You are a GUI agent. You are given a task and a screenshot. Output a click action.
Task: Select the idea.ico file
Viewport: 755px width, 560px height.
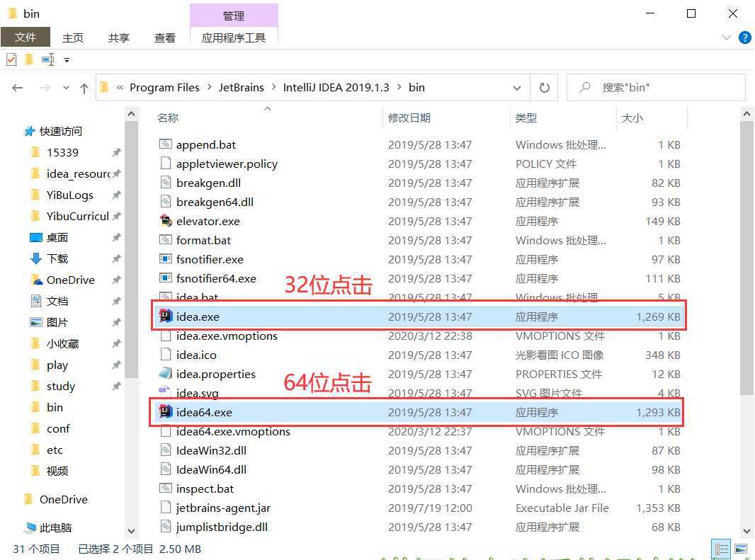(x=196, y=355)
